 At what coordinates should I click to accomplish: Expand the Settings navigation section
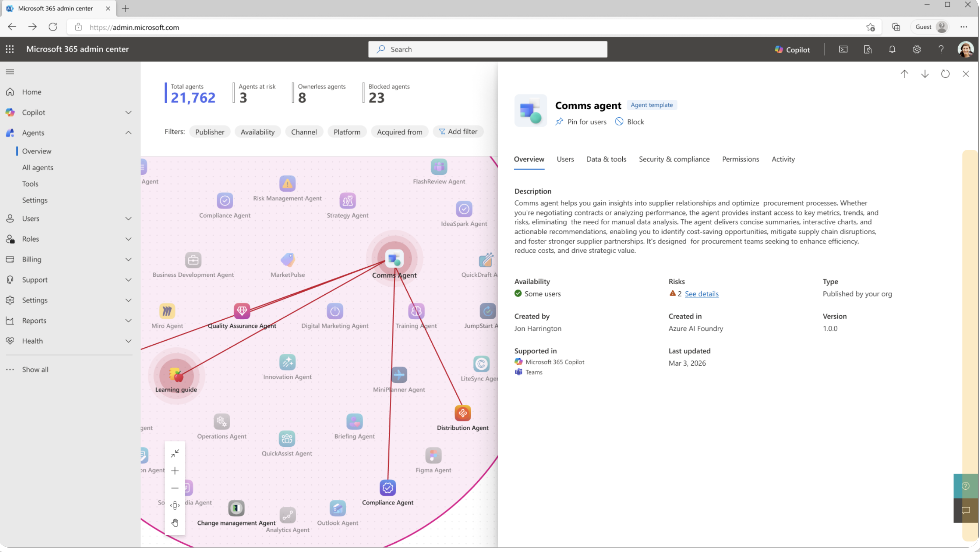pyautogui.click(x=129, y=300)
